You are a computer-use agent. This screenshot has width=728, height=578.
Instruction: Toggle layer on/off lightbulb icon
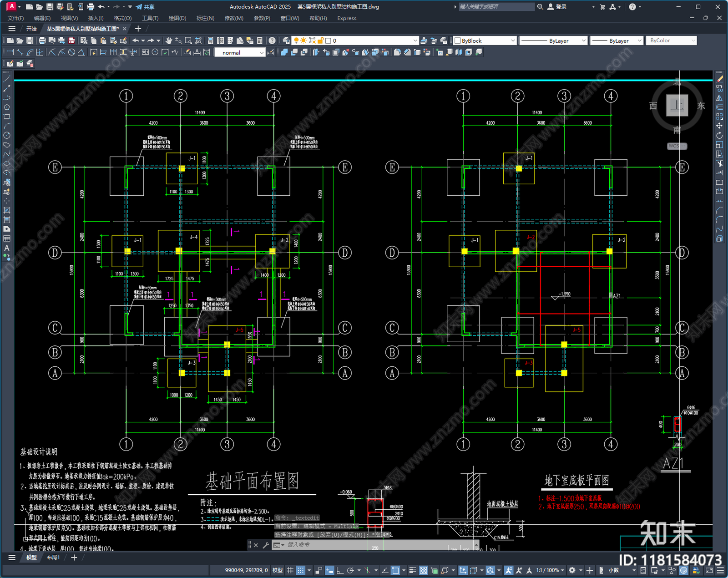click(x=296, y=41)
